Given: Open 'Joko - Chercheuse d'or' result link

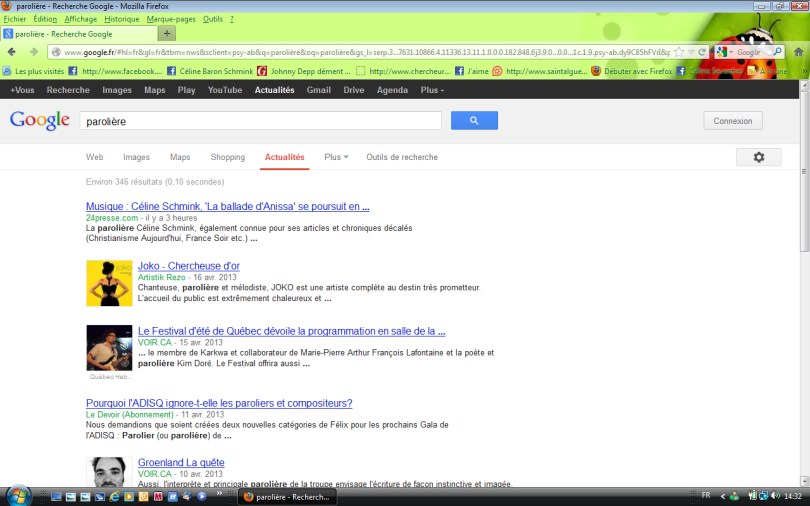Looking at the screenshot, I should coord(188,266).
